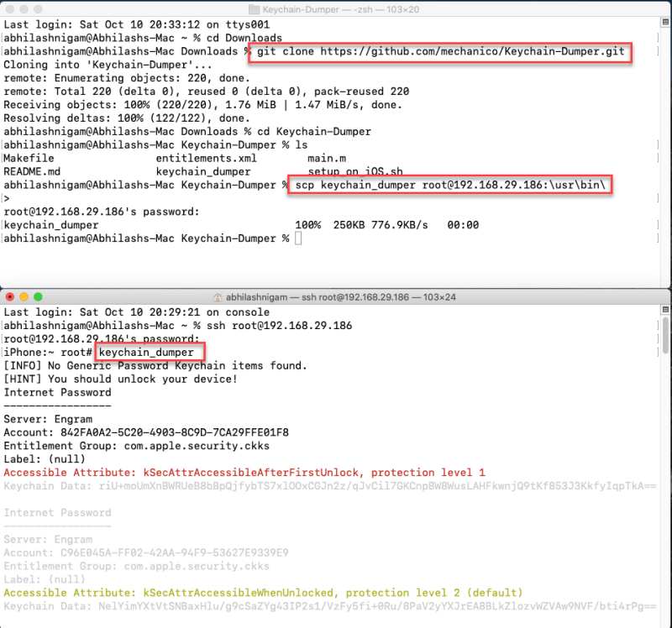
Task: Click '[HINT] You should unlock your device!'
Action: tap(120, 379)
